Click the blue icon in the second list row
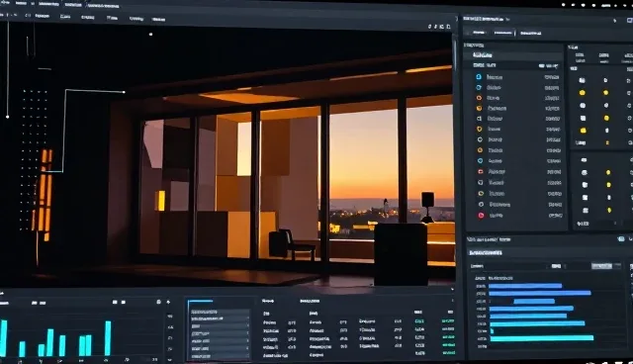633x364 pixels. [x=479, y=87]
